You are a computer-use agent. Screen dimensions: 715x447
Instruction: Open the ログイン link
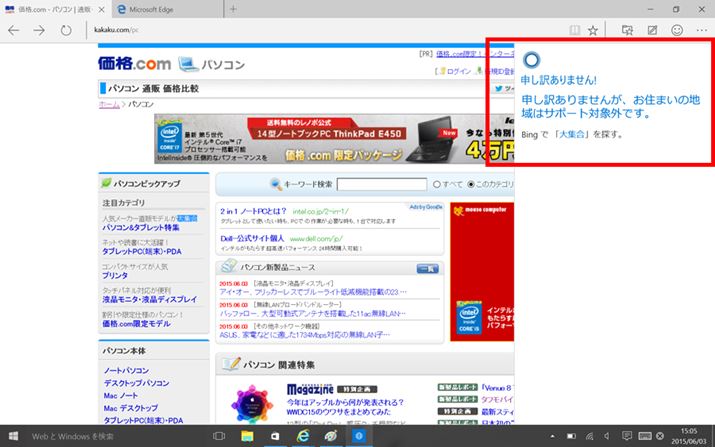pyautogui.click(x=458, y=72)
